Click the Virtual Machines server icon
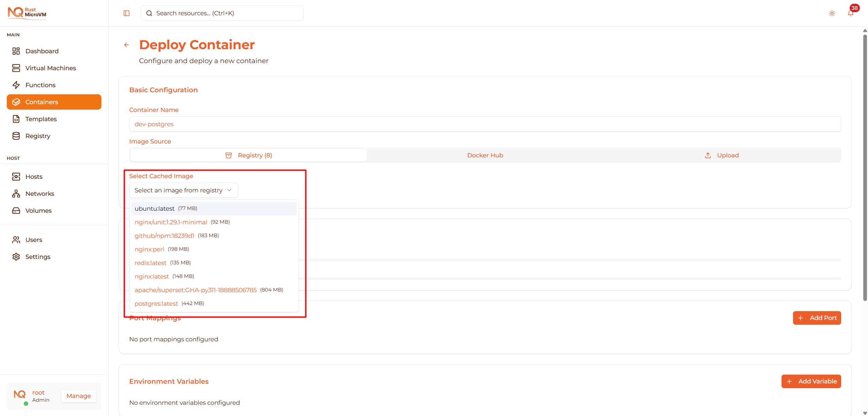This screenshot has height=416, width=868. [16, 68]
